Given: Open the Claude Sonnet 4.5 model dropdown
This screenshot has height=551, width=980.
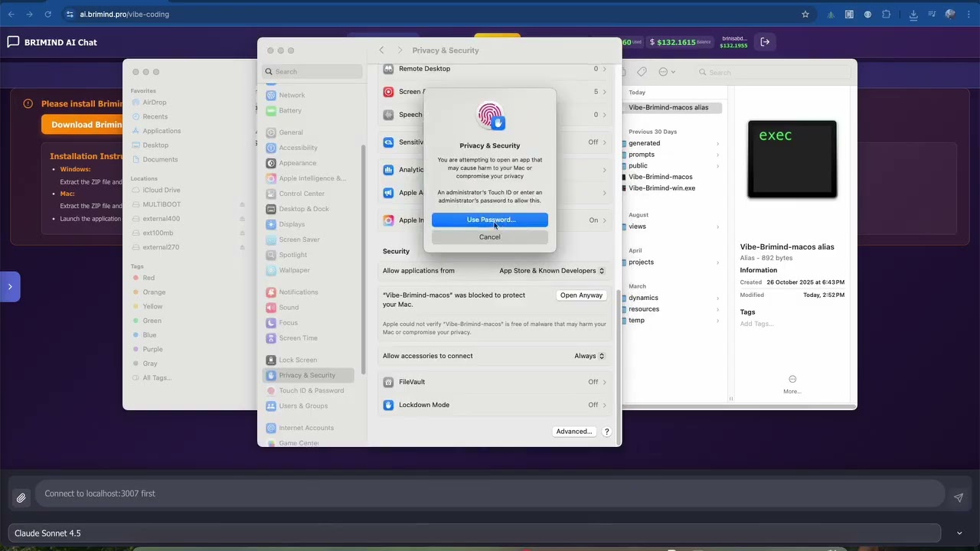Looking at the screenshot, I should coord(474,533).
